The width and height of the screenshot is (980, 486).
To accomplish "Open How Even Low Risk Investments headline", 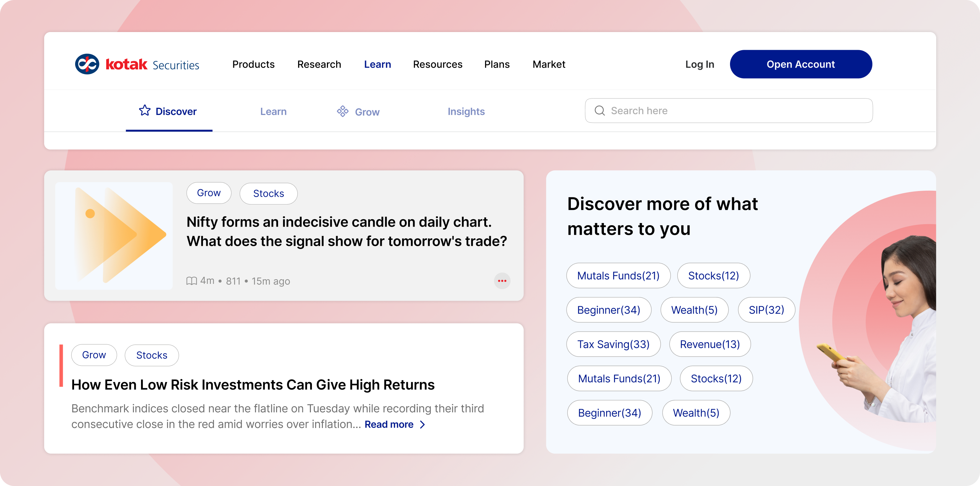I will 253,385.
